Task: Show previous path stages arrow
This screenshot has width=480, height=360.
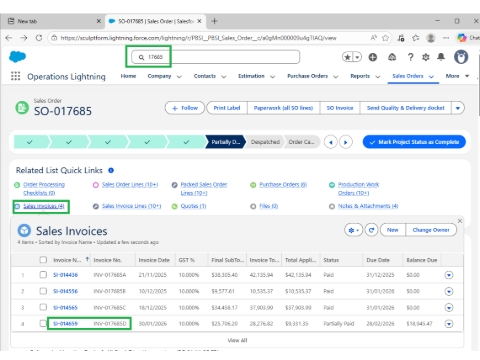Action: (x=331, y=142)
